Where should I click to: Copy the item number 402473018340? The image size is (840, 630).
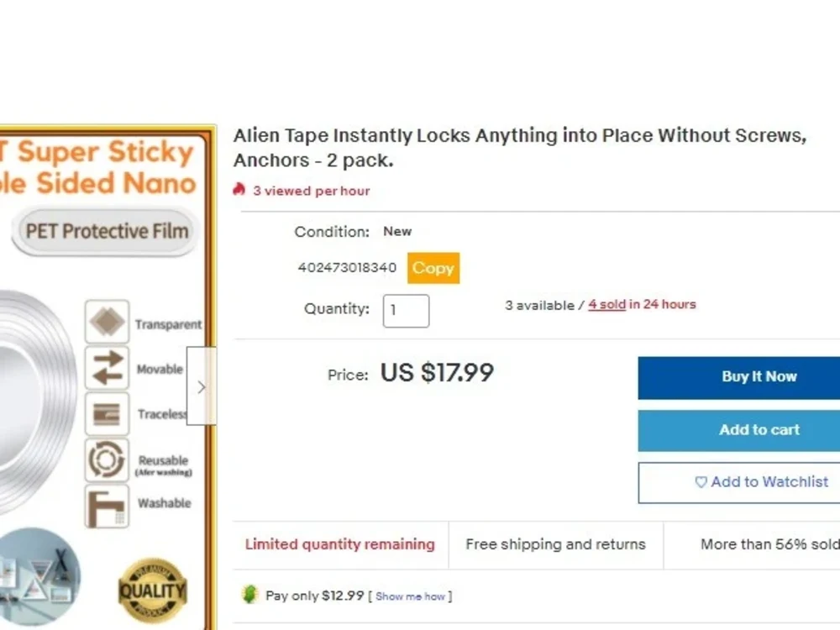[x=433, y=268]
